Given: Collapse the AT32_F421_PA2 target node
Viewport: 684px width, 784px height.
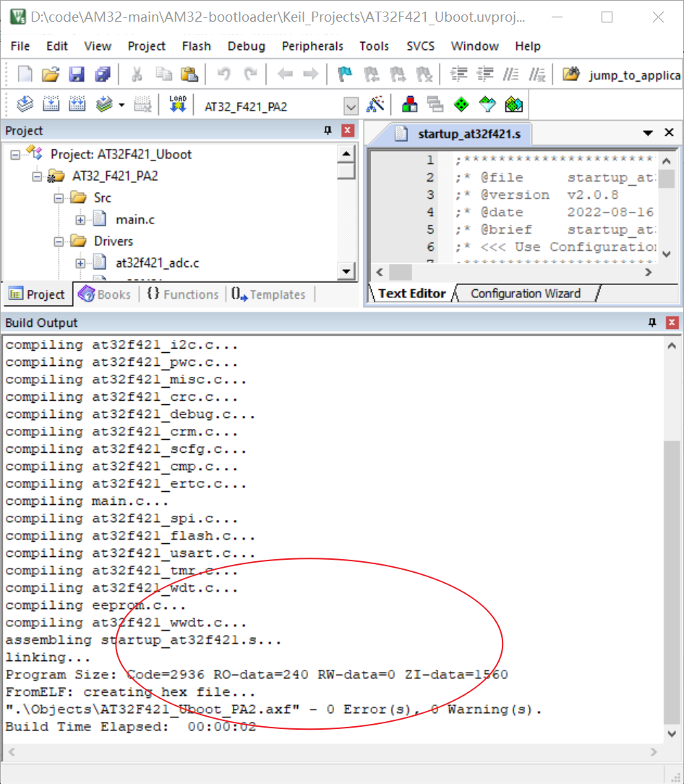Looking at the screenshot, I should [37, 176].
